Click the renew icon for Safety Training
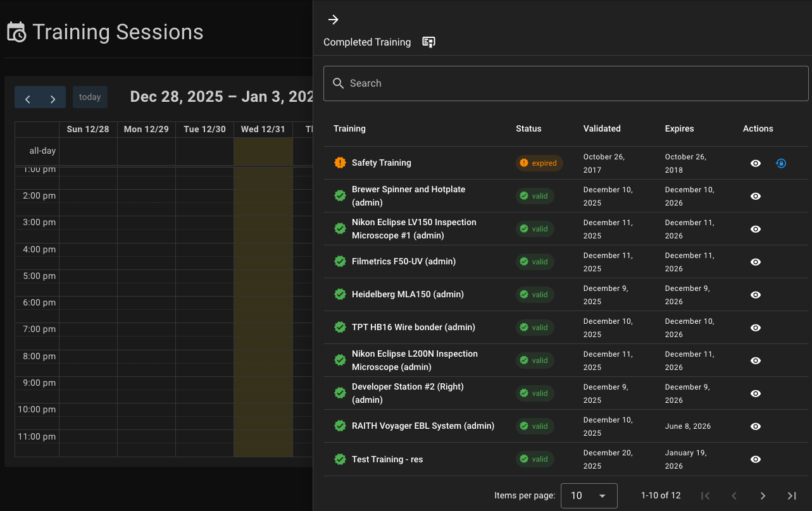812x511 pixels. coord(781,163)
